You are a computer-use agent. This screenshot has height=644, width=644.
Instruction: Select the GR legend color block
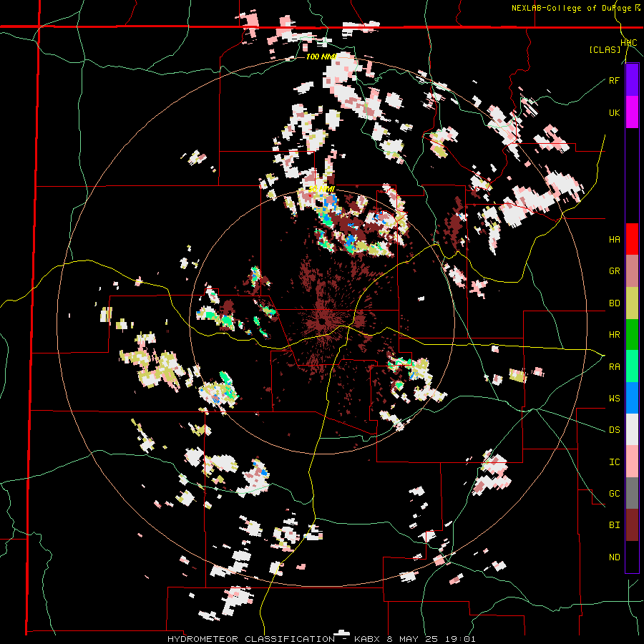tap(632, 271)
